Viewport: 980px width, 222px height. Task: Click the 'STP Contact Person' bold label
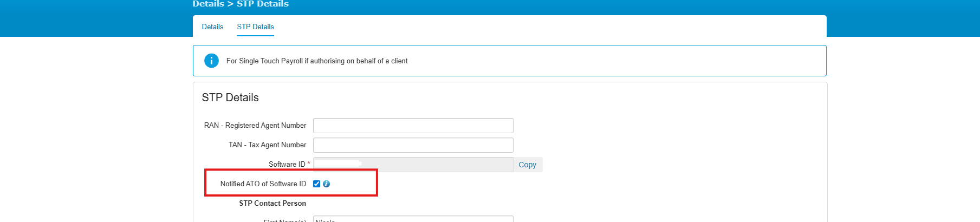point(272,204)
